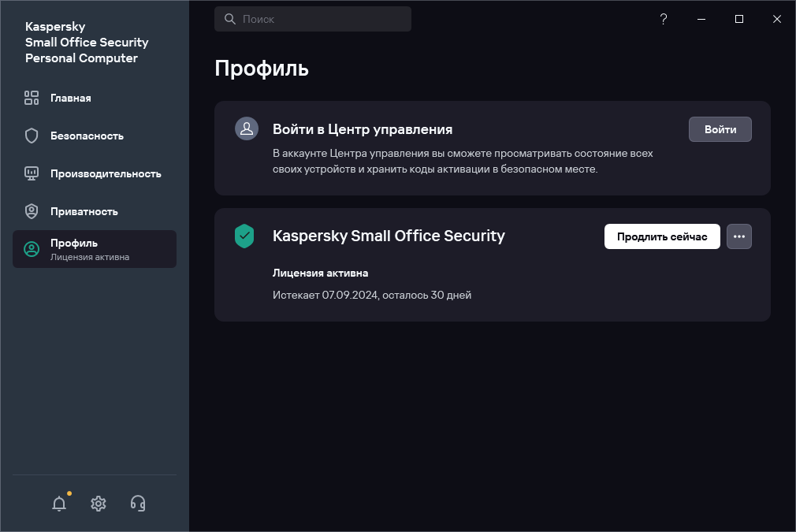Select the Профиль user icon in sidebar
The width and height of the screenshot is (796, 532).
32,249
